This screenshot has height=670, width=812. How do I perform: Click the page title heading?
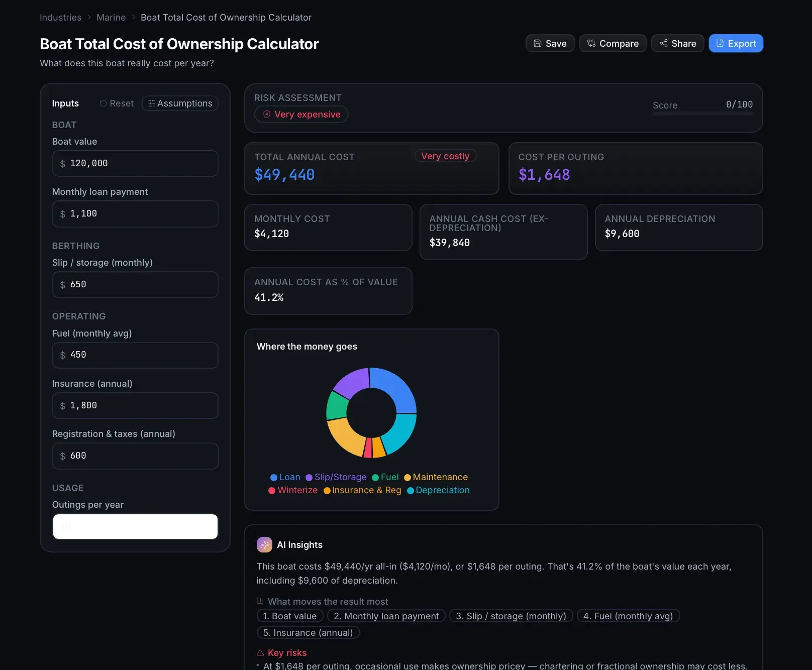[x=179, y=44]
